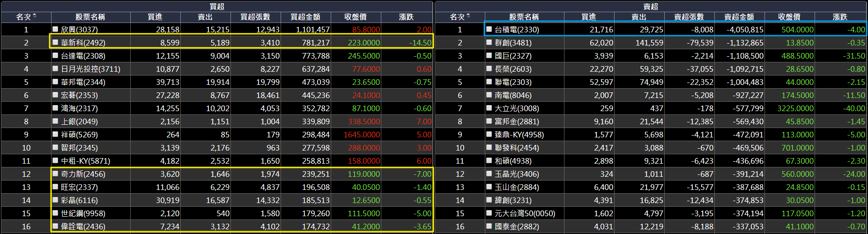Click the sort arrows beside 名次 in 買超 table
The width and height of the screenshot is (868, 234).
pyautogui.click(x=35, y=16)
